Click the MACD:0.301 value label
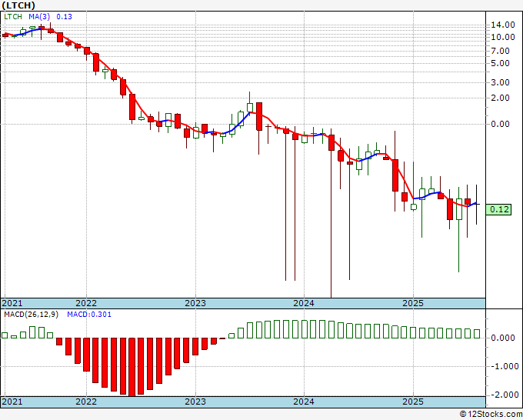This screenshot has height=420, width=523. pyautogui.click(x=89, y=315)
